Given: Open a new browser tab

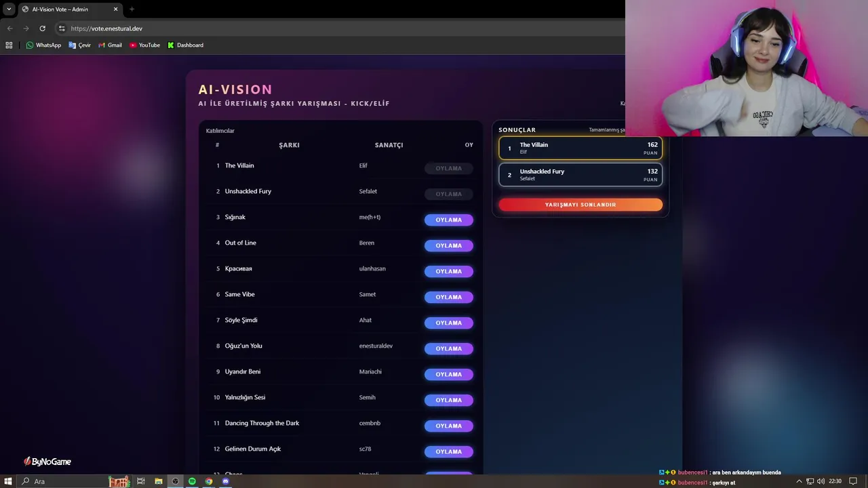Looking at the screenshot, I should [x=132, y=9].
